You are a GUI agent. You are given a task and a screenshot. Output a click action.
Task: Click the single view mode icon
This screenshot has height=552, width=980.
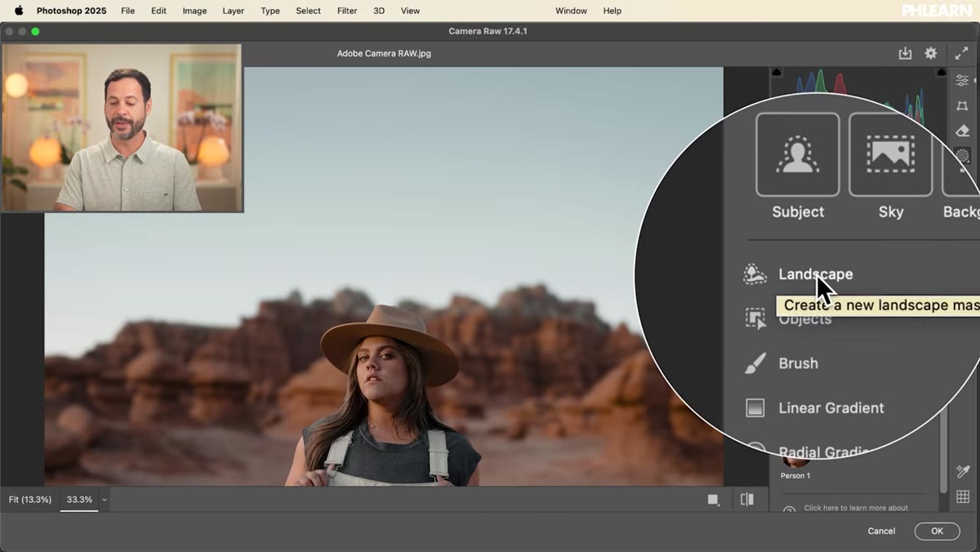tap(714, 500)
